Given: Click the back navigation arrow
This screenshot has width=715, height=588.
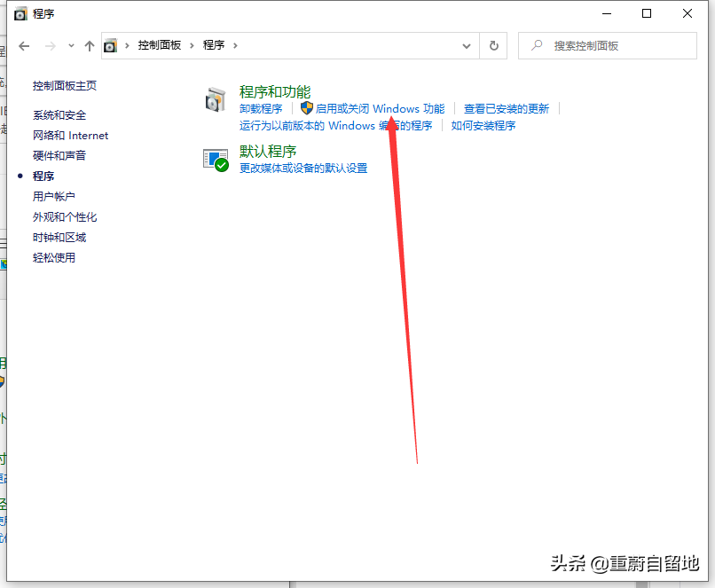Looking at the screenshot, I should click(x=24, y=45).
